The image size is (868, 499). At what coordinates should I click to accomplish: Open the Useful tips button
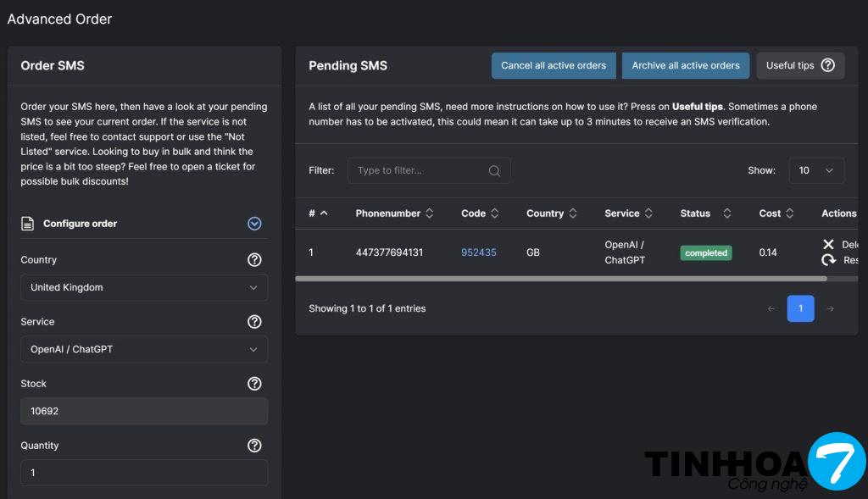tap(799, 65)
